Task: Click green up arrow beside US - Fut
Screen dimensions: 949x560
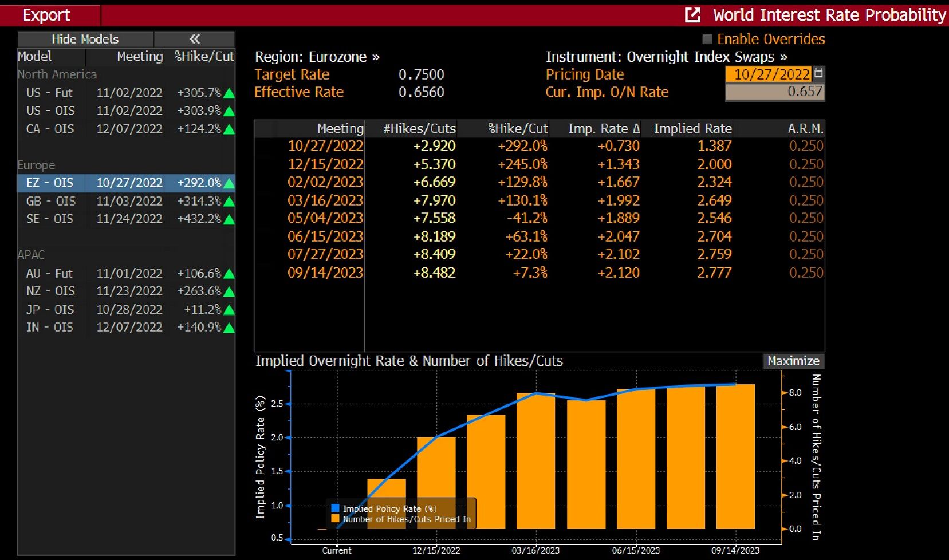Action: point(229,93)
